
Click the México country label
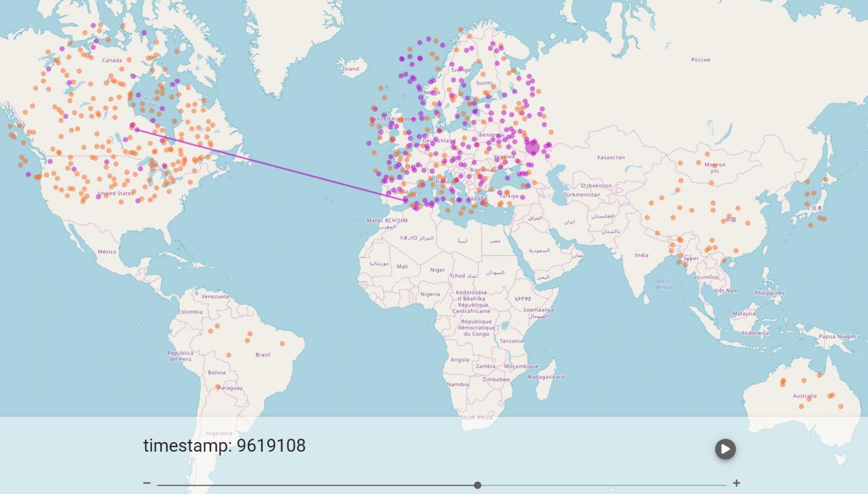tap(107, 252)
